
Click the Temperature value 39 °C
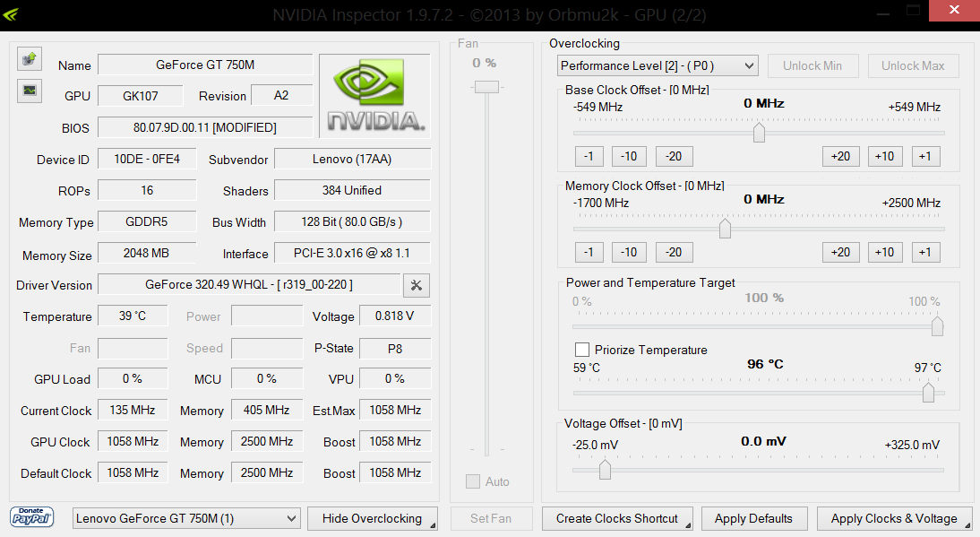133,316
